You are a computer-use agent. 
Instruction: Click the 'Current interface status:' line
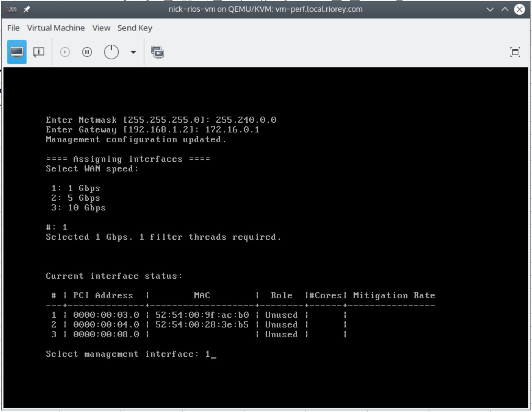pyautogui.click(x=114, y=276)
